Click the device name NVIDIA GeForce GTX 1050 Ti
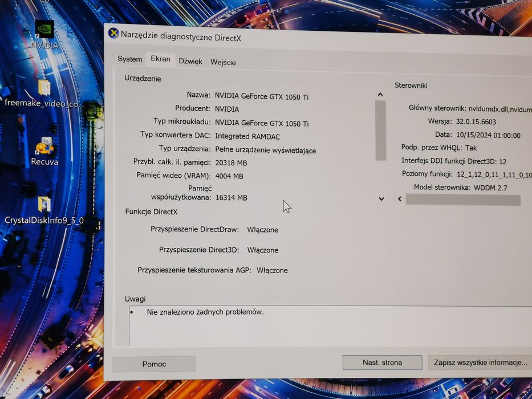This screenshot has height=399, width=532. click(262, 97)
